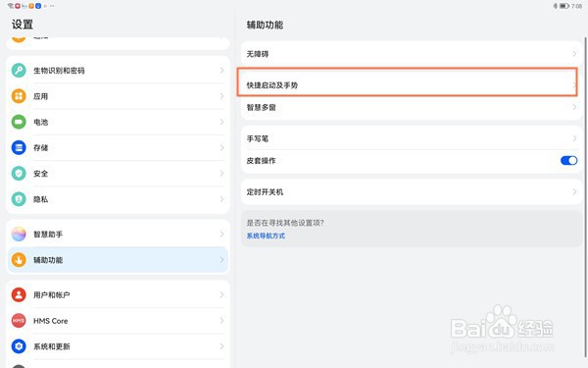Open the HMS Core icon
Screen dimensions: 588x368
[x=19, y=321]
